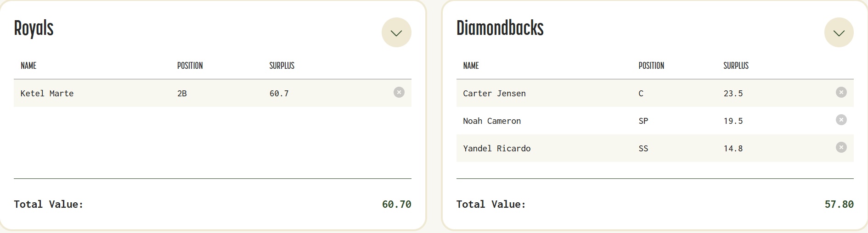Select the Ketel Marte player name
This screenshot has width=868, height=233.
coord(47,94)
